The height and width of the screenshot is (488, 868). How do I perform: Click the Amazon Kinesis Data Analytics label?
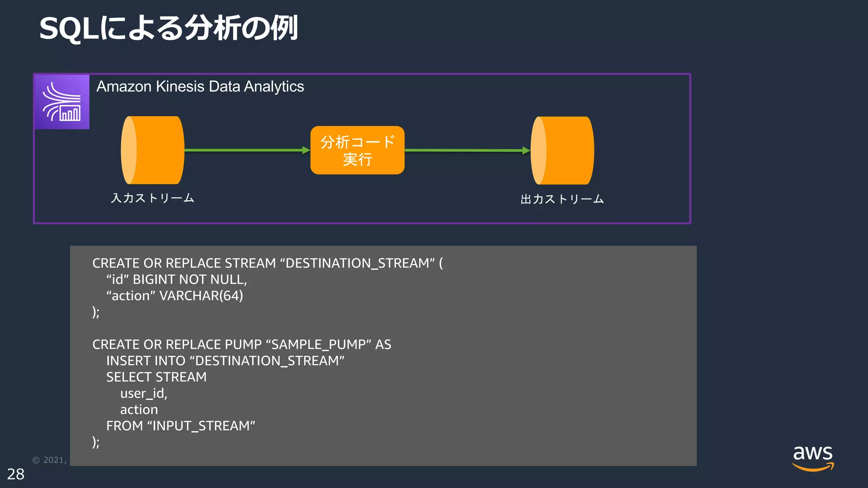(200, 86)
